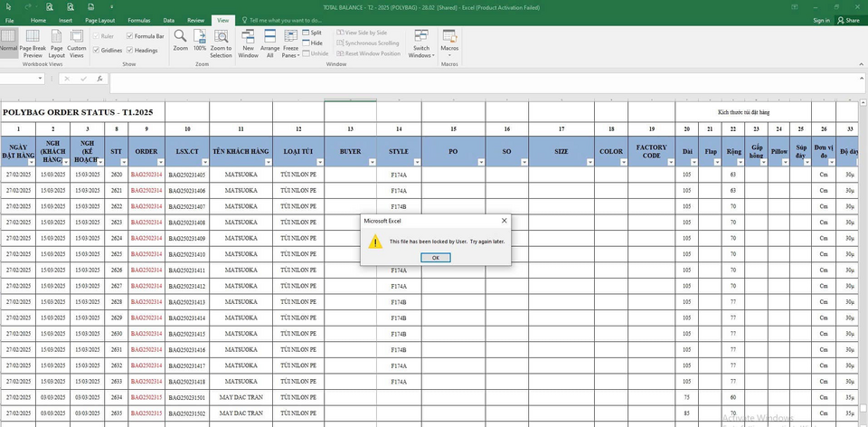Screen dimensions: 868x427
Task: Click Synchronous Scrolling
Action: 368,43
